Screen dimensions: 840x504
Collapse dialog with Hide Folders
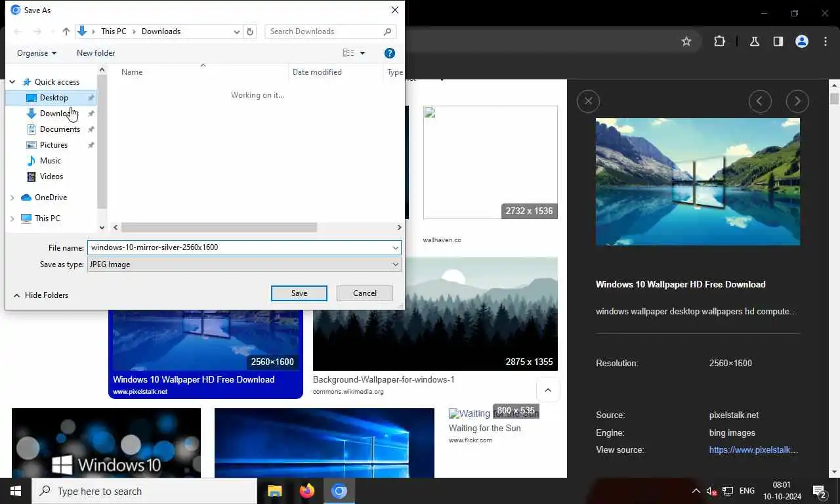[x=41, y=295]
